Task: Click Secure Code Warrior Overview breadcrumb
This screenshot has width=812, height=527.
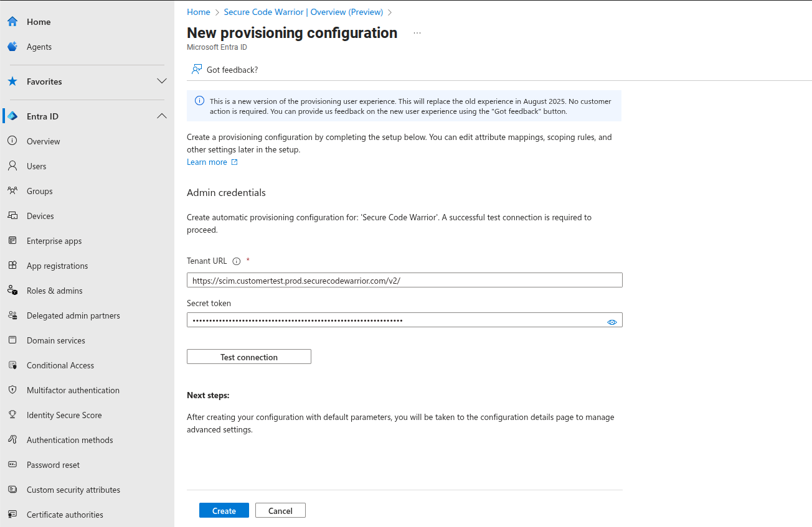Action: click(303, 12)
